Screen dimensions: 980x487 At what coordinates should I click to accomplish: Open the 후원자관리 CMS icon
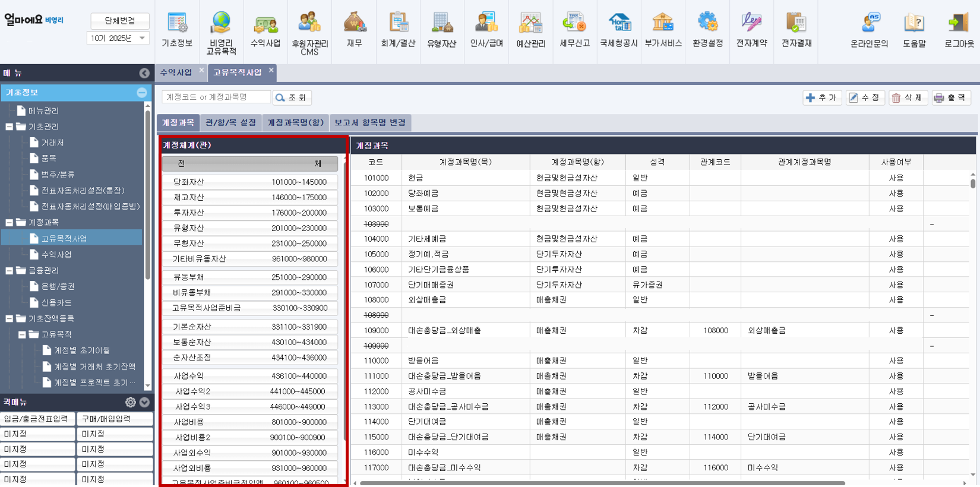tap(309, 33)
